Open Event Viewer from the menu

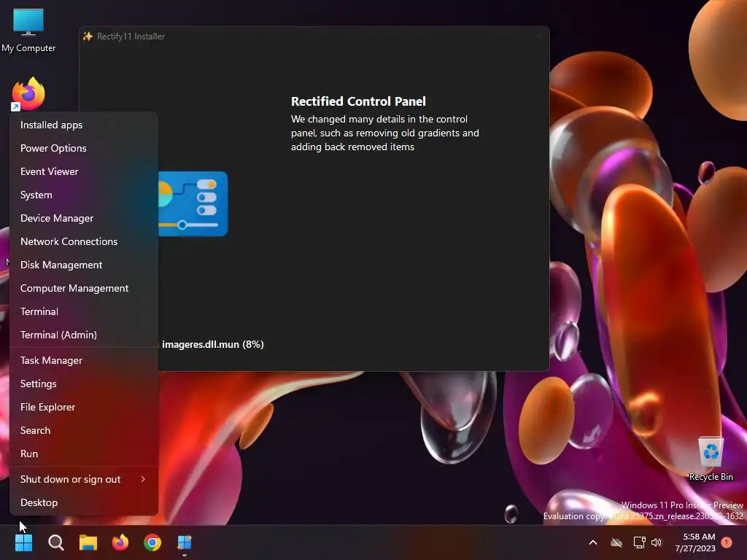(x=84, y=171)
